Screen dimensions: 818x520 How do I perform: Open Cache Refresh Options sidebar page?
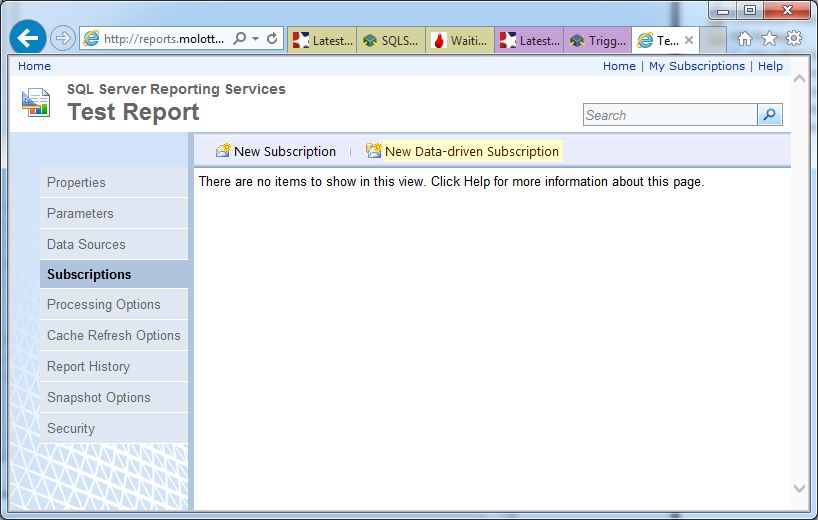pyautogui.click(x=114, y=335)
